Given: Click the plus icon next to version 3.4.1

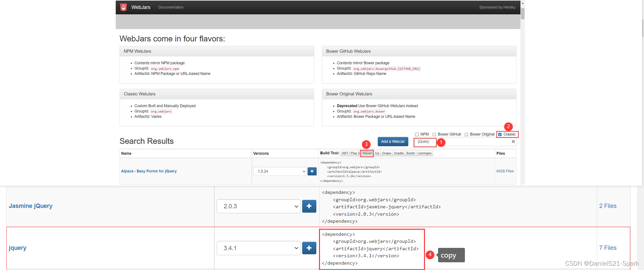Looking at the screenshot, I should [x=309, y=248].
